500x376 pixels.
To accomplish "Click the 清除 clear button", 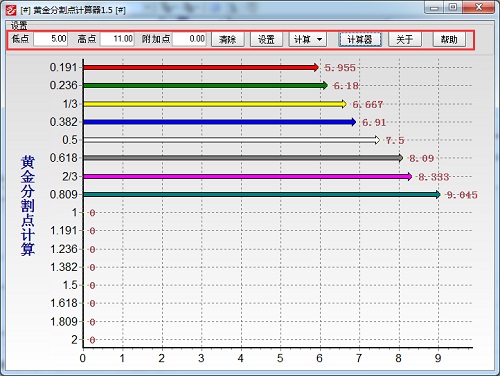I will (228, 39).
